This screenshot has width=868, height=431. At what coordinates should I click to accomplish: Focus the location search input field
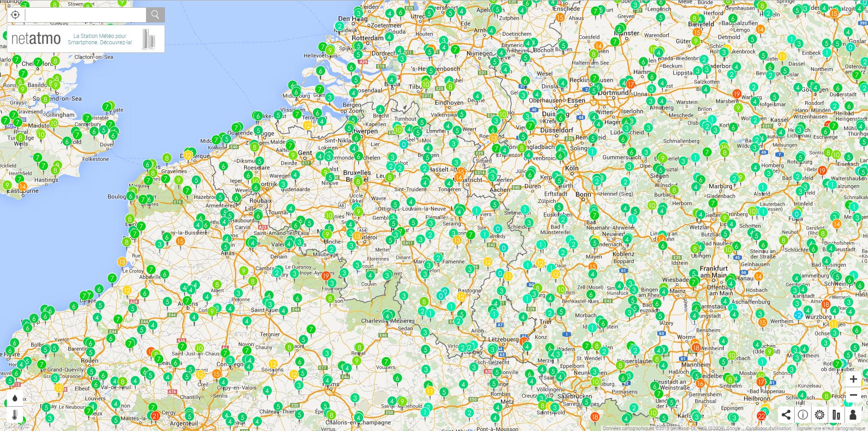point(85,15)
